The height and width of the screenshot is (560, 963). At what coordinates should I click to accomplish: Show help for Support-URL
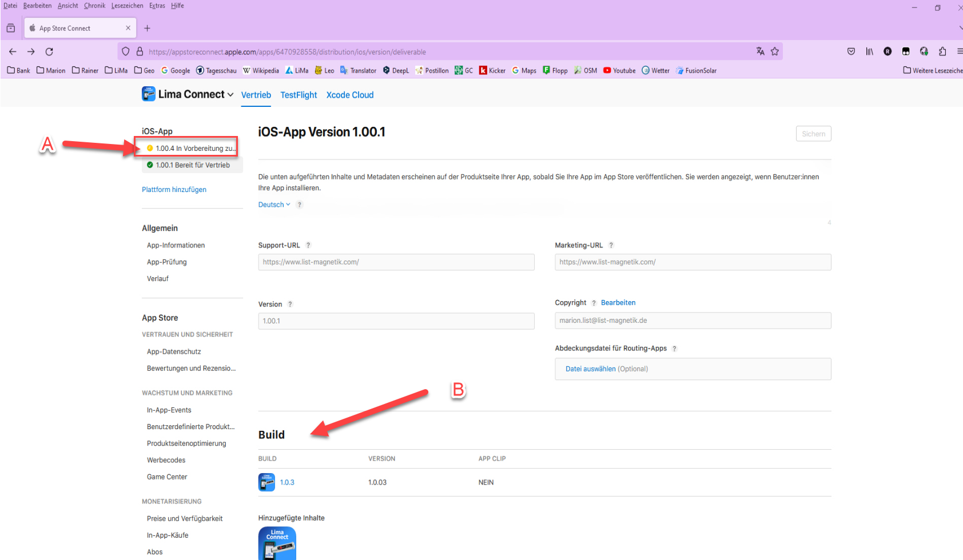[x=308, y=245]
